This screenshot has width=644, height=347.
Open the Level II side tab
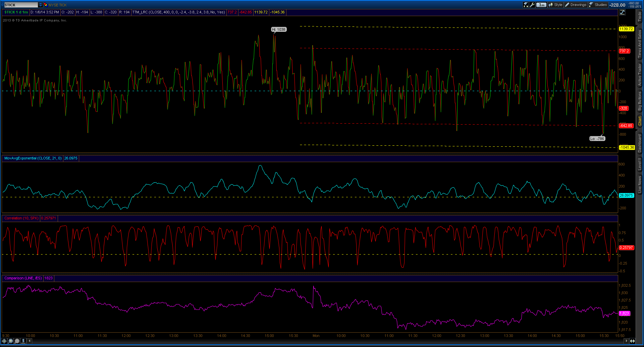point(640,164)
